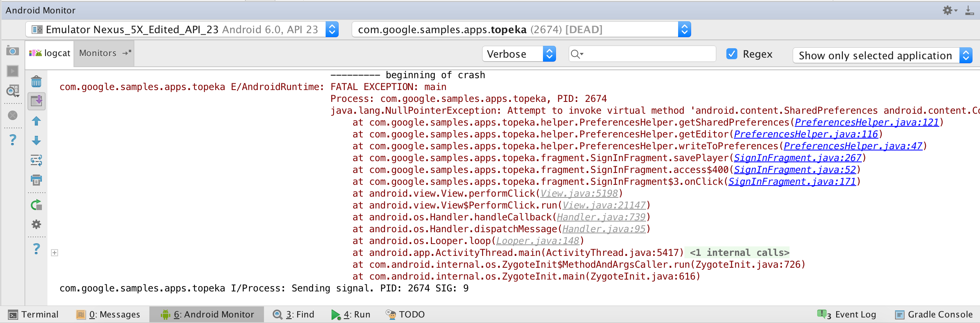Open the Verbose log level dropdown
Image resolution: width=980 pixels, height=323 pixels.
pos(519,54)
